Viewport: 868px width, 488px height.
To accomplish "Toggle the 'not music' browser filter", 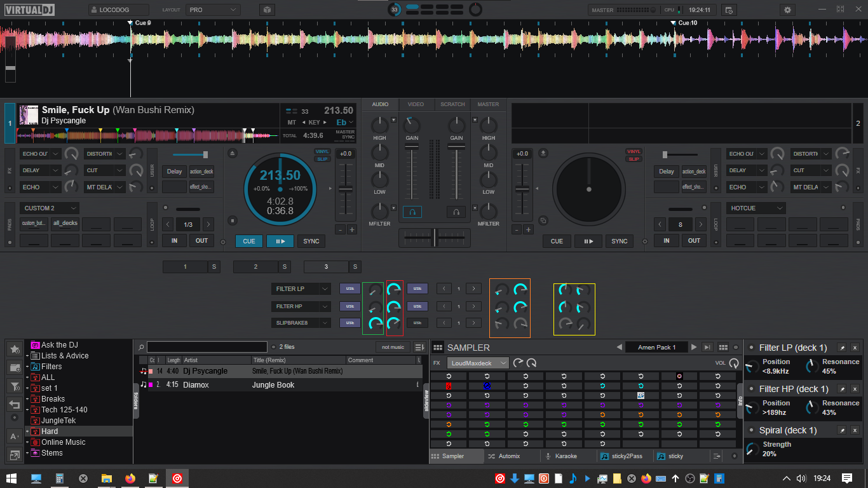I will coord(393,347).
